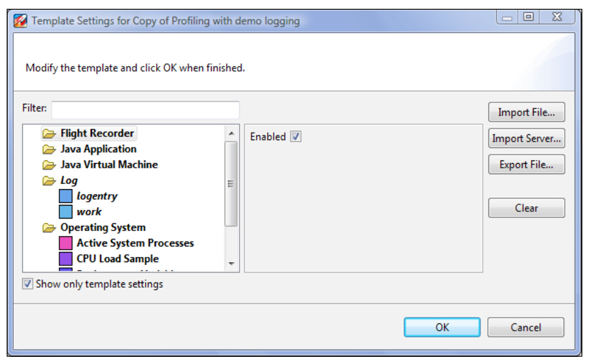This screenshot has width=591, height=364.
Task: Click the Operating System folder icon
Action: (49, 228)
